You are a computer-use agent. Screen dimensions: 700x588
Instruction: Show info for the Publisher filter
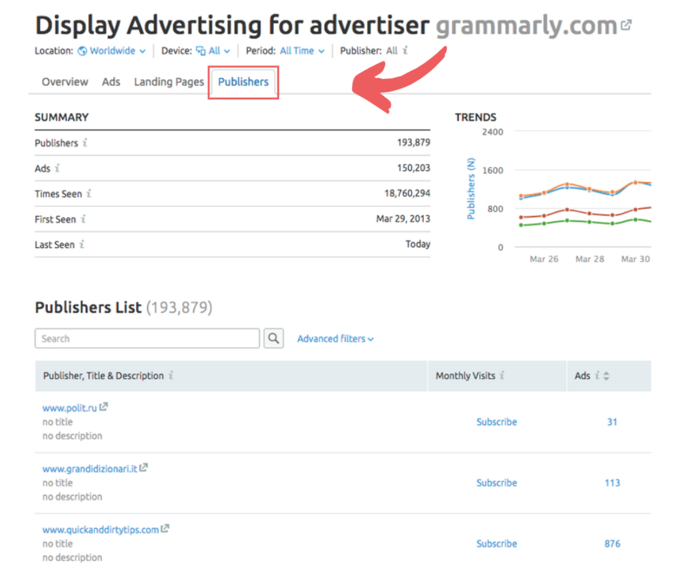coord(405,50)
